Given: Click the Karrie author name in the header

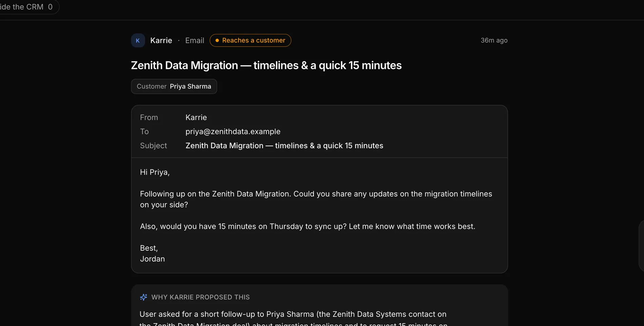Looking at the screenshot, I should 161,40.
